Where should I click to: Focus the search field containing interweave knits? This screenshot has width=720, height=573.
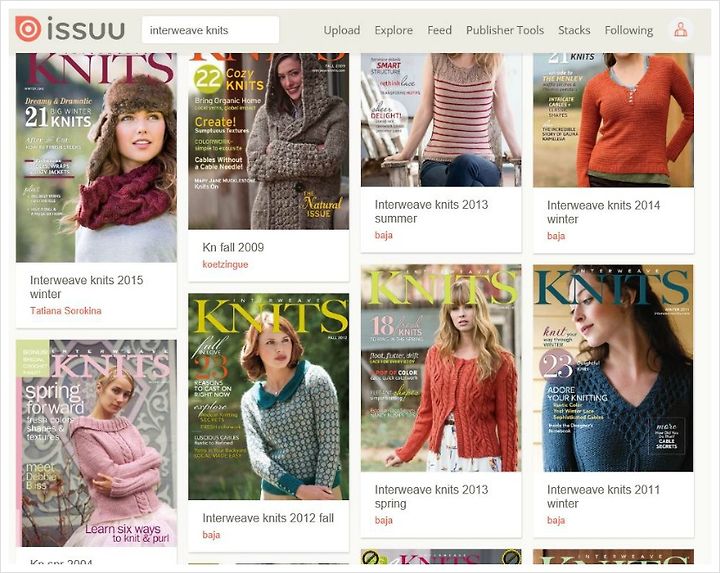click(x=210, y=30)
